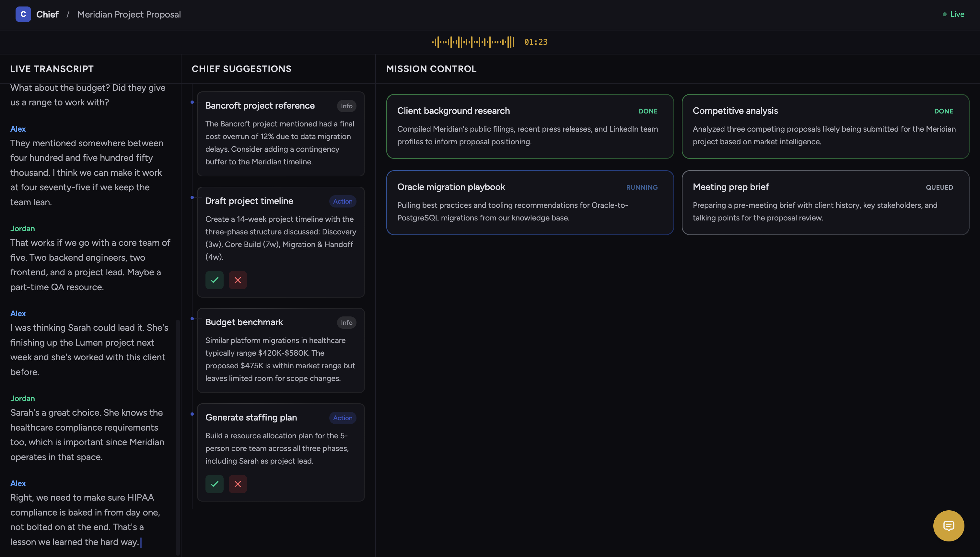
Task: Select the LIVE TRANSCRIPT panel header
Action: click(x=52, y=69)
